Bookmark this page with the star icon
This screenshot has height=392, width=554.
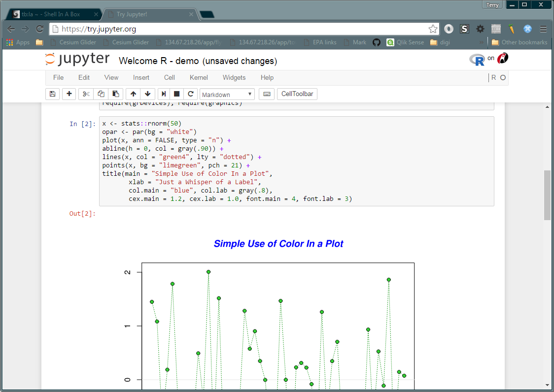coord(432,29)
